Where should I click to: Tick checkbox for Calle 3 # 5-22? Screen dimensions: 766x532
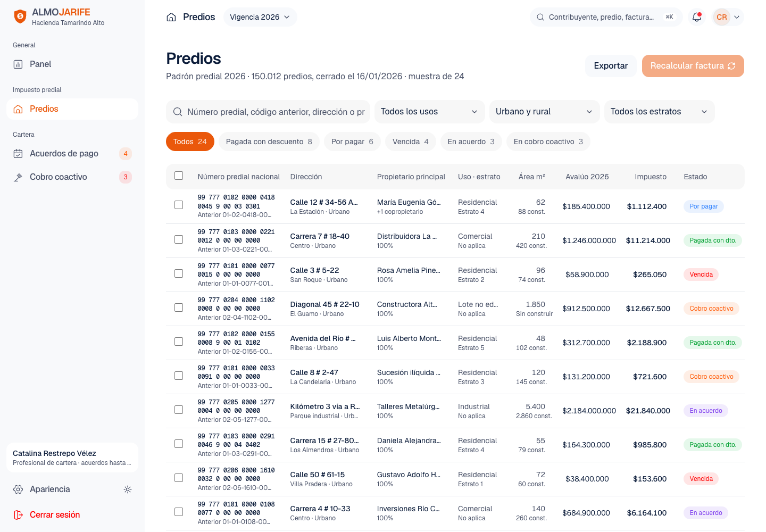coord(179,273)
